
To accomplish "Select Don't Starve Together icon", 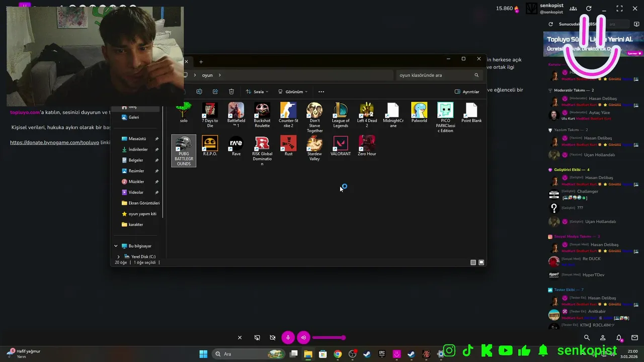I will (314, 118).
